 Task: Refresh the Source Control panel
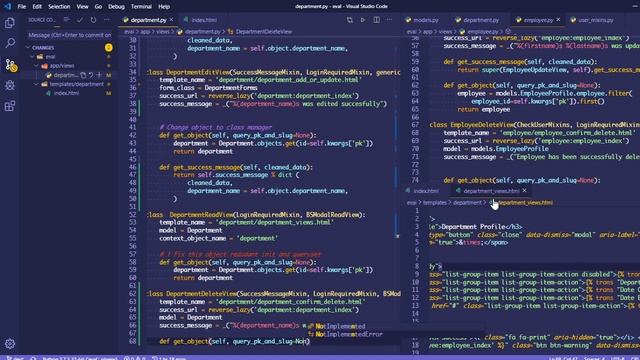pyautogui.click(x=93, y=20)
